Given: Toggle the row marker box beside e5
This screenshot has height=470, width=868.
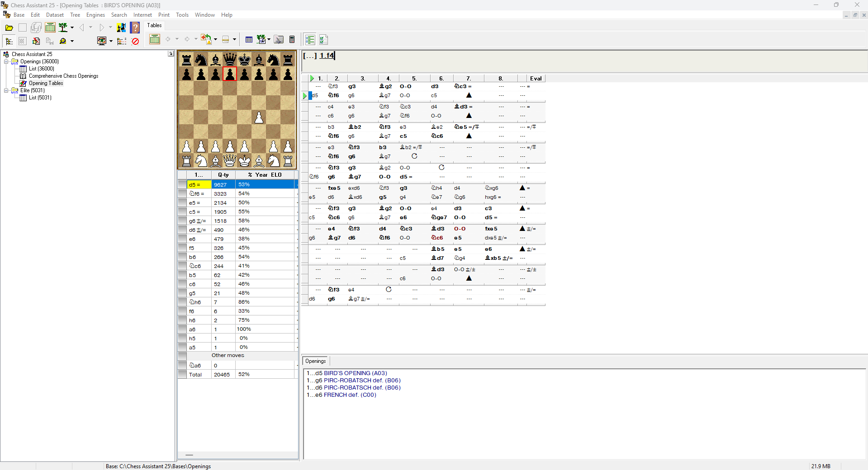Looking at the screenshot, I should tap(182, 202).
